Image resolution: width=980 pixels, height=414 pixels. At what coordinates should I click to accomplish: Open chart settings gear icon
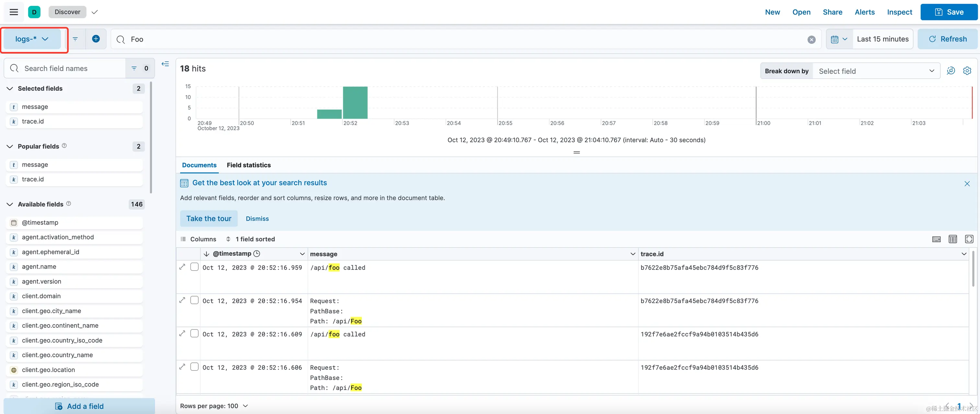(x=967, y=71)
